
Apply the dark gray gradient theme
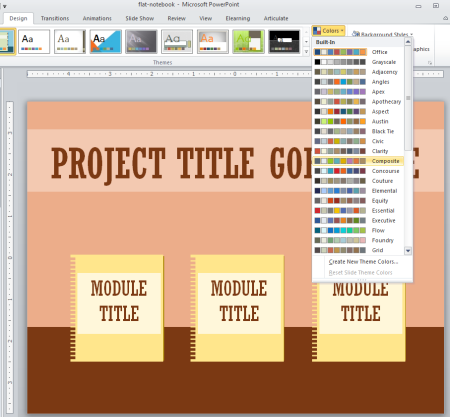(x=141, y=41)
